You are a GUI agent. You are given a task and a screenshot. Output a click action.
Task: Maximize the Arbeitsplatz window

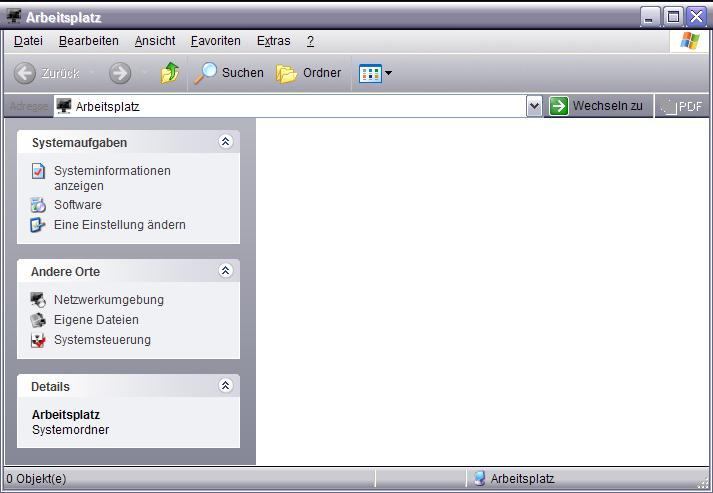pos(673,17)
